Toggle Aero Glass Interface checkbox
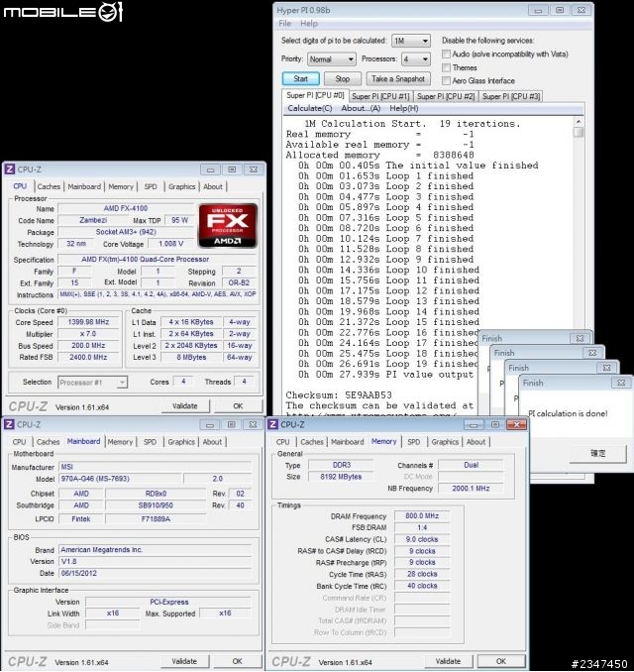 [447, 80]
